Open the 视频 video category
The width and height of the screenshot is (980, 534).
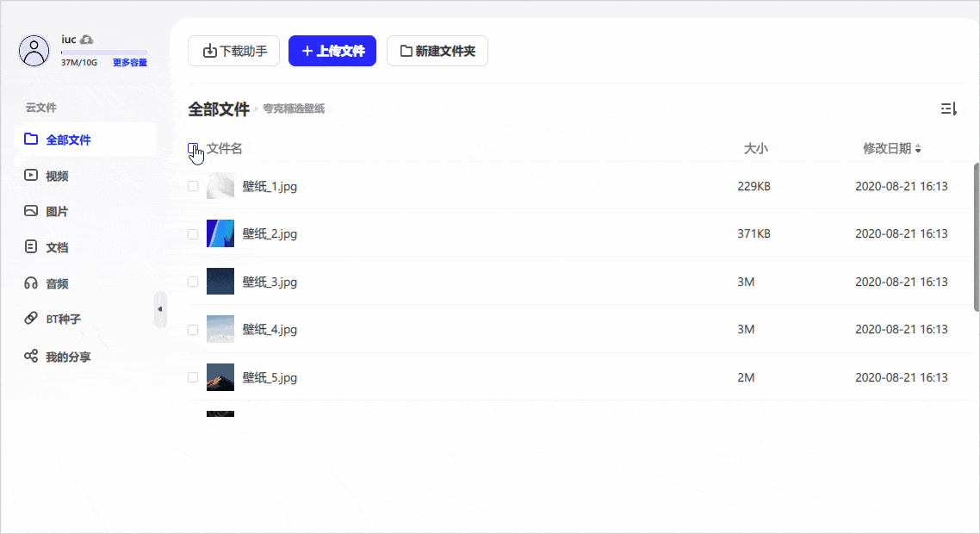coord(57,176)
